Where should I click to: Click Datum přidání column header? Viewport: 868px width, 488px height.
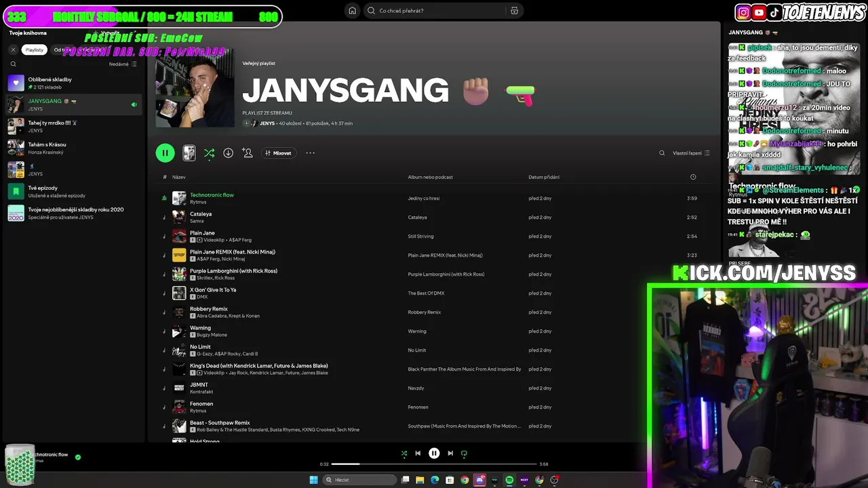pyautogui.click(x=544, y=177)
